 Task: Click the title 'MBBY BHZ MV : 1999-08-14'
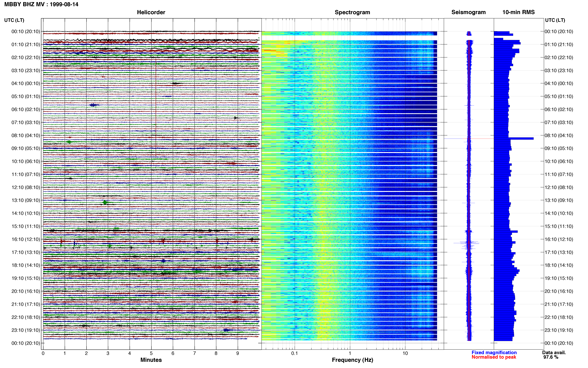pos(41,4)
